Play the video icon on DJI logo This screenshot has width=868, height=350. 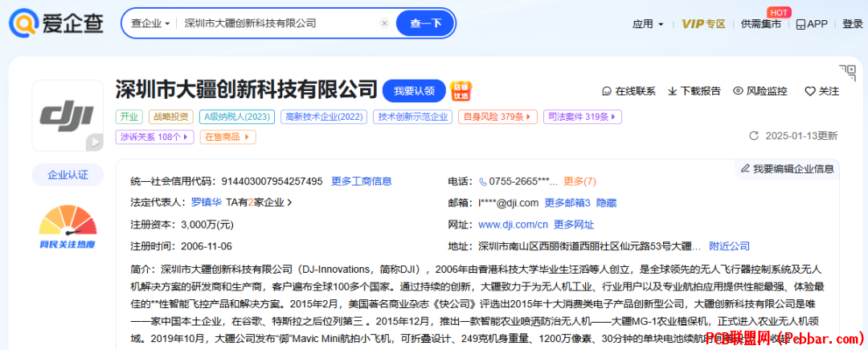click(94, 142)
